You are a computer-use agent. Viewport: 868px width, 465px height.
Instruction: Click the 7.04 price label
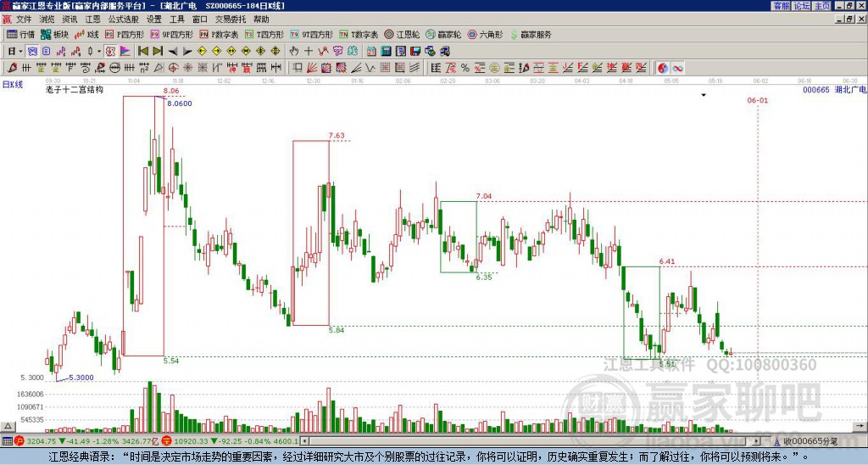click(484, 196)
